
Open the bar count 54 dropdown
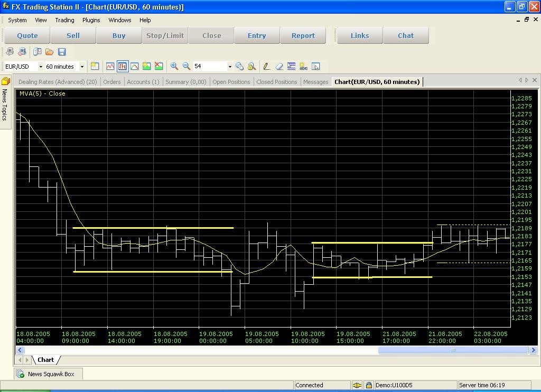pyautogui.click(x=229, y=67)
